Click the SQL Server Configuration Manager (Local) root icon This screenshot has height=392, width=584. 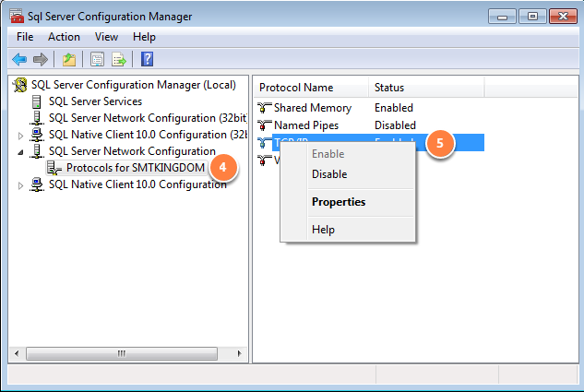click(x=20, y=85)
